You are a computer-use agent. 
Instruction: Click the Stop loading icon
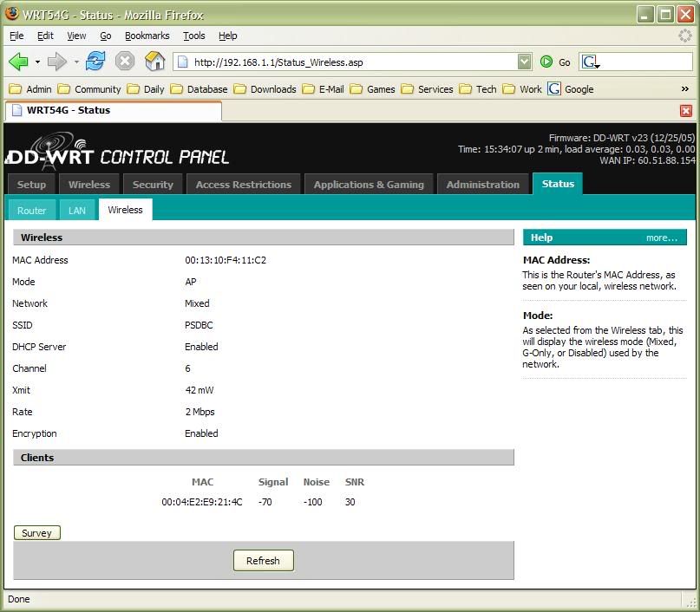coord(125,62)
